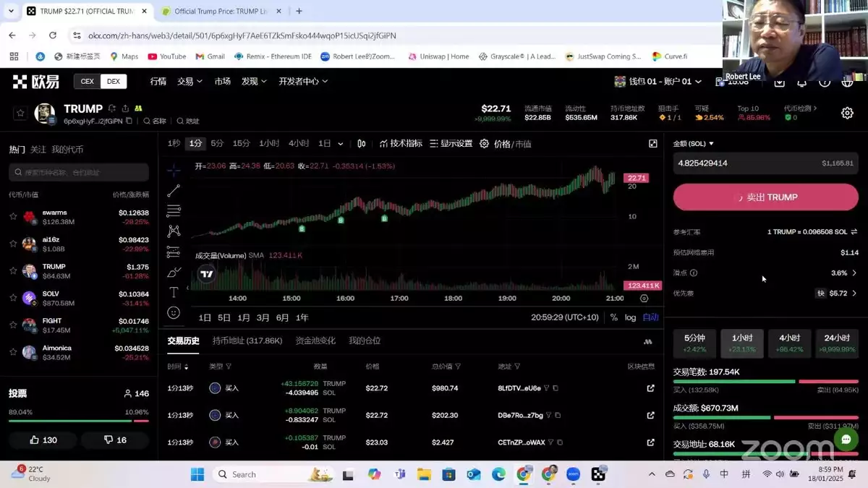
Task: Open the 金额 (SOL) currency dropdown
Action: 694,144
